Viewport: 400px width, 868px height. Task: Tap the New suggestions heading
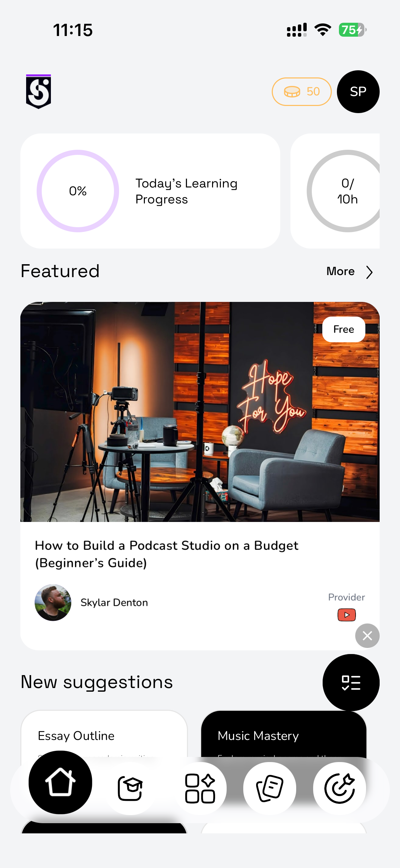click(97, 682)
